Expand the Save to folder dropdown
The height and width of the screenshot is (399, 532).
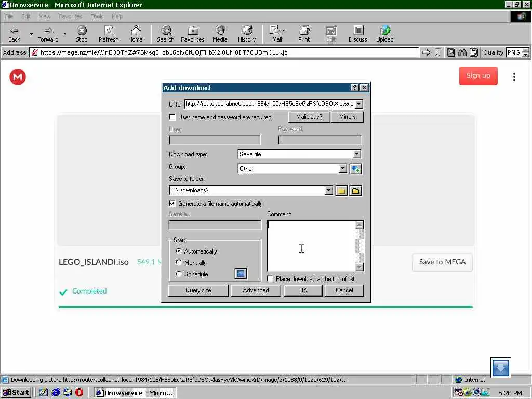[328, 190]
